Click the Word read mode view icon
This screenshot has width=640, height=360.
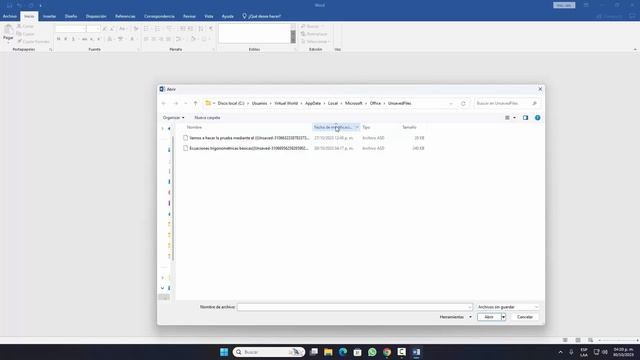point(565,340)
